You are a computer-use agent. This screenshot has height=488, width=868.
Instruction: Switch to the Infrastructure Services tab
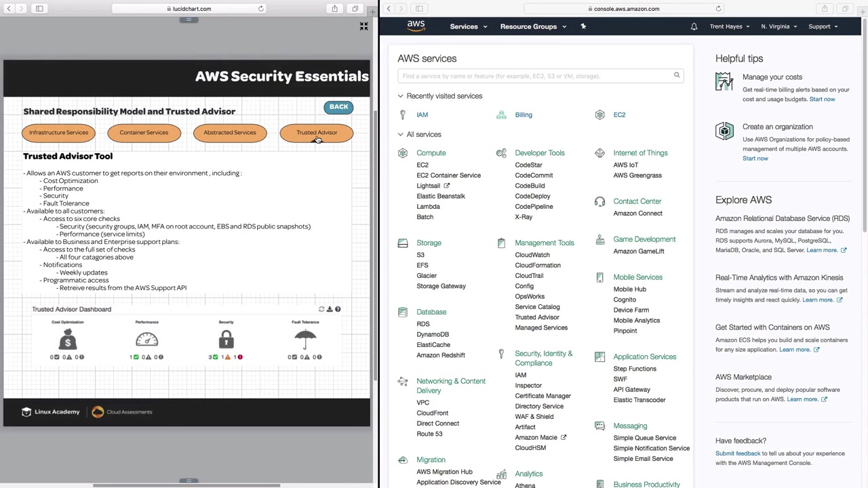point(58,133)
